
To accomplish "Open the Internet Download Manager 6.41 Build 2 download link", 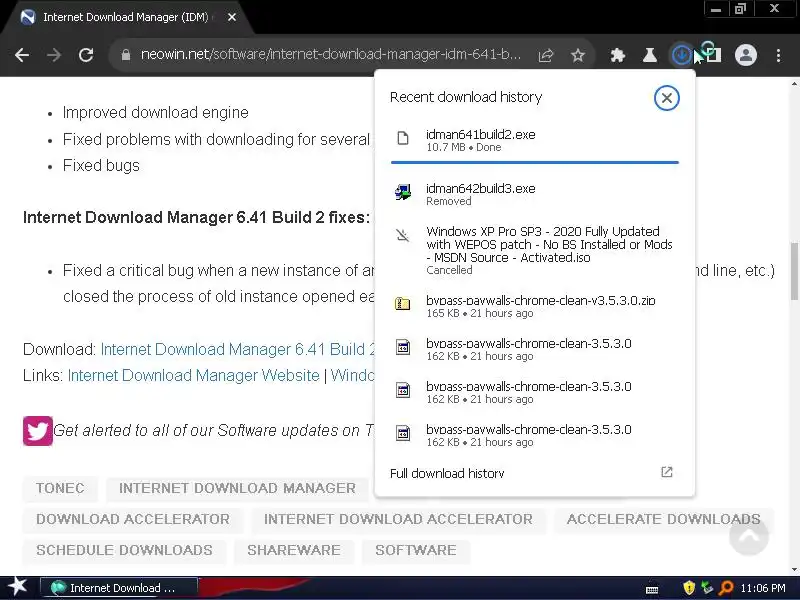I will 238,349.
